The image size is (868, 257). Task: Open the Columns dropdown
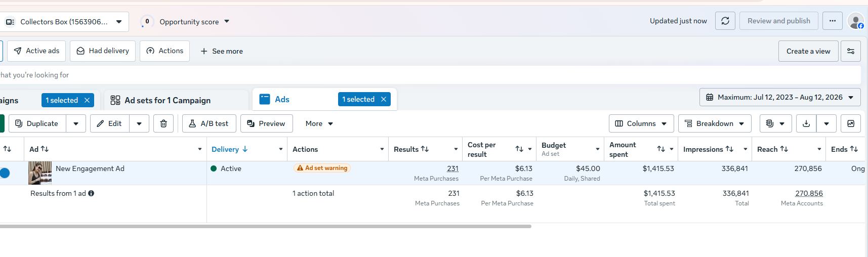641,123
